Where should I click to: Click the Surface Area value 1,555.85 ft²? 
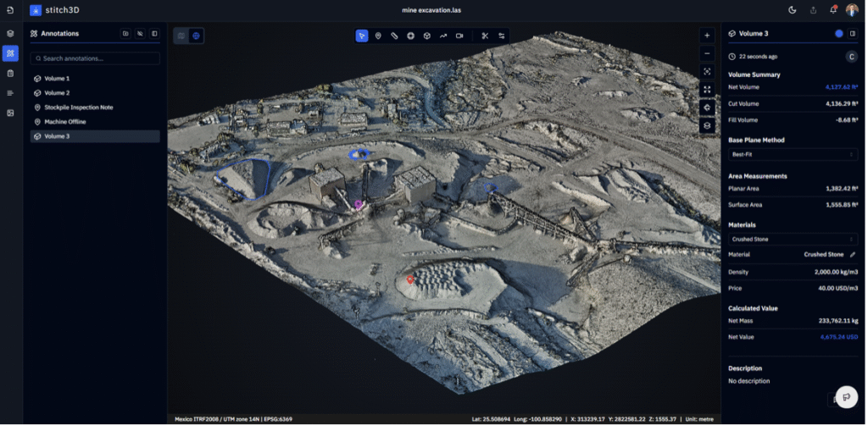coord(842,205)
